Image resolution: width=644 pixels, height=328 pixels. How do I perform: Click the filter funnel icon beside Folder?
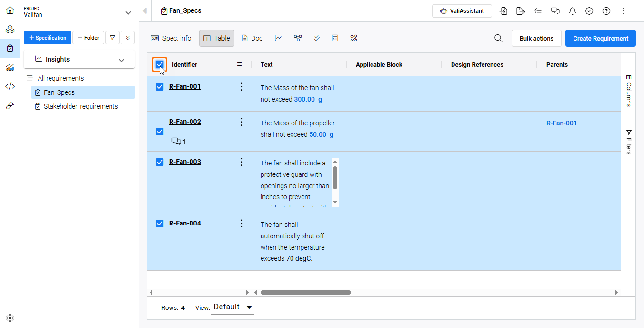[x=112, y=38]
